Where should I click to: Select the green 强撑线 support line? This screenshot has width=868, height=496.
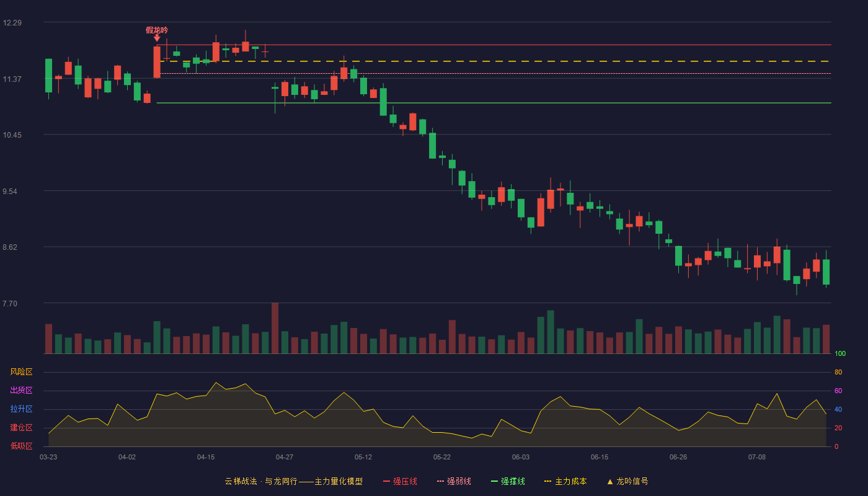(494, 103)
